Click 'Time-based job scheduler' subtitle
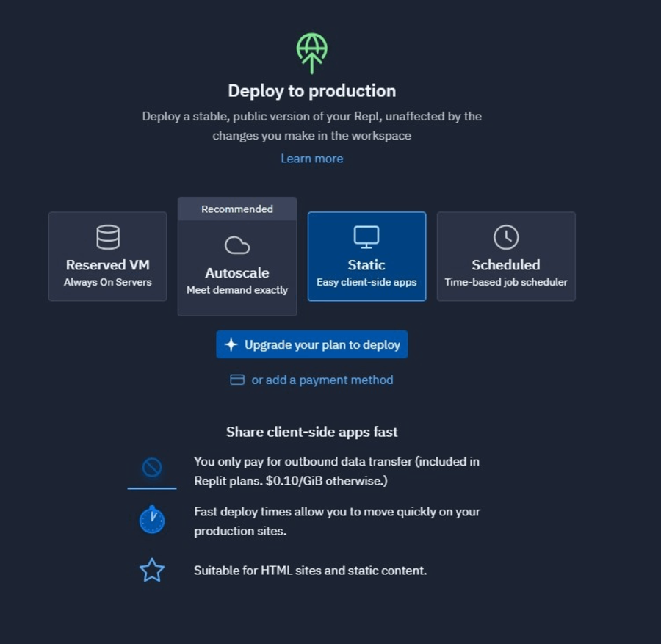Screen dimensions: 661x644 point(506,282)
